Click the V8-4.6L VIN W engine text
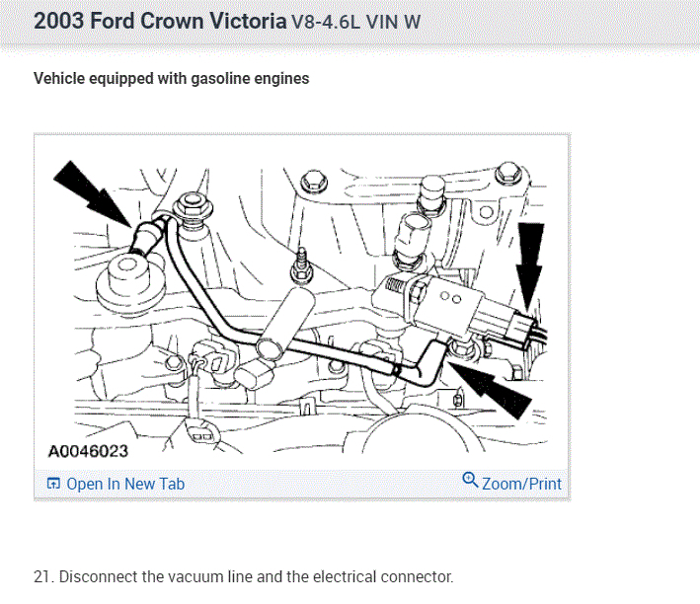 [356, 22]
